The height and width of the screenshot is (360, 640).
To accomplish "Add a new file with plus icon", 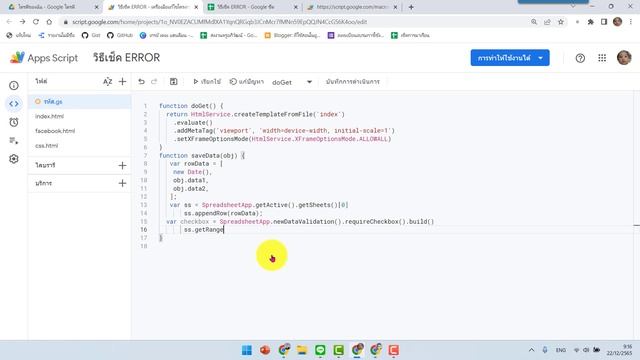I will coord(122,82).
